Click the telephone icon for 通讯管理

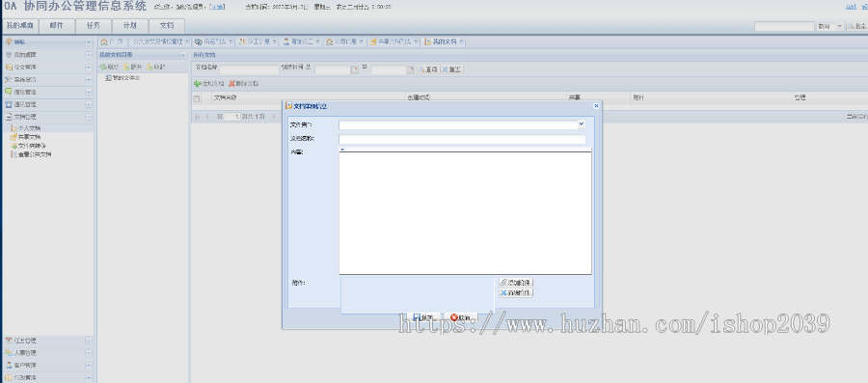point(9,104)
